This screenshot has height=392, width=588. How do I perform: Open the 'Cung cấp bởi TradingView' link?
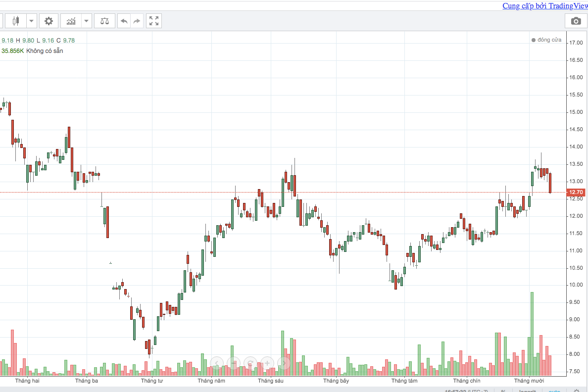point(545,5)
